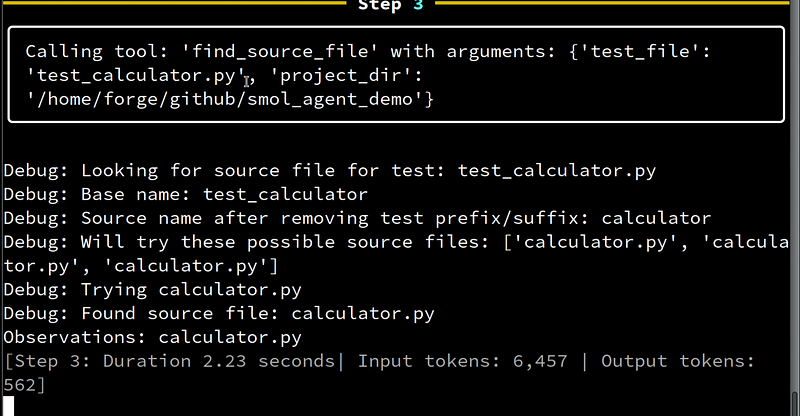Click the '562]' output token count
This screenshot has width=800, height=416.
(x=24, y=385)
